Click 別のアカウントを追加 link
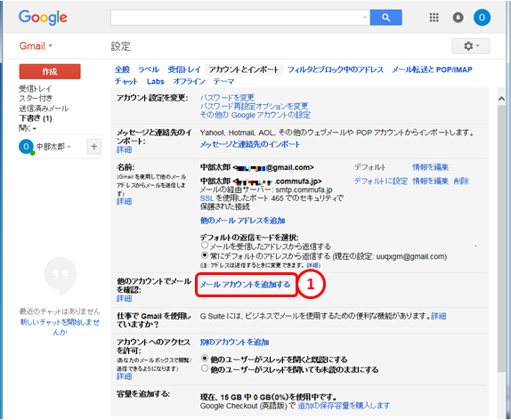The width and height of the screenshot is (511, 420). (235, 342)
